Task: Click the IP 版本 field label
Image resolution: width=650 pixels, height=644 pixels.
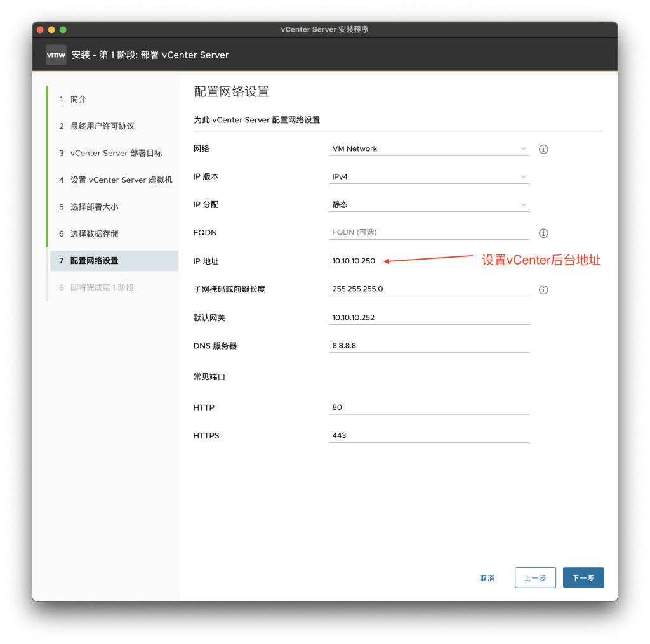Action: 206,176
